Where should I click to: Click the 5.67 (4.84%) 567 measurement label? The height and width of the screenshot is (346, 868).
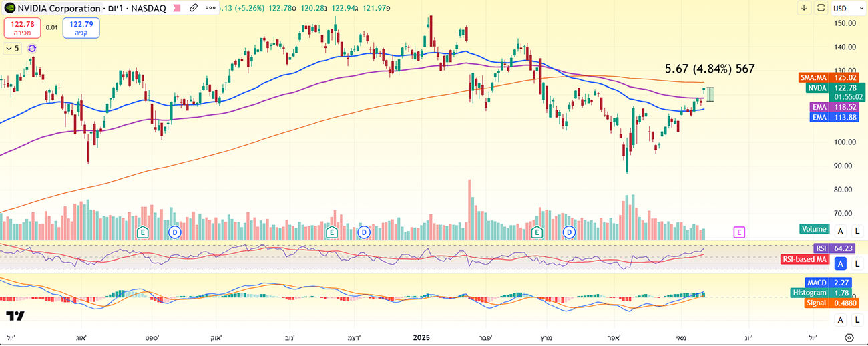pyautogui.click(x=710, y=69)
